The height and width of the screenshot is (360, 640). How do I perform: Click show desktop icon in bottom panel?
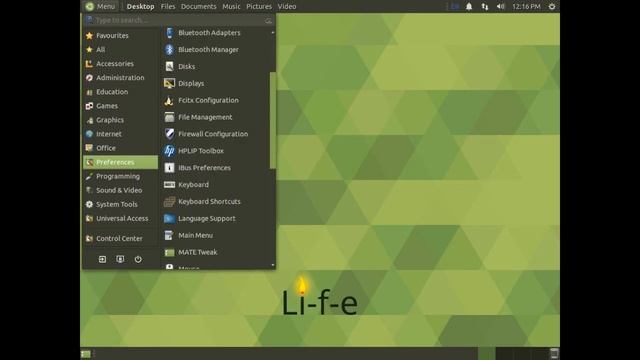86,354
